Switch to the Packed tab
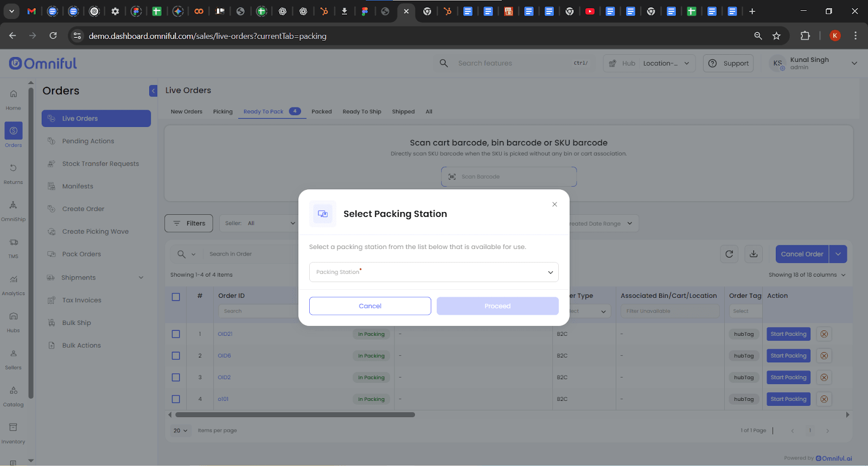Screen dimensions: 868x466 click(321, 112)
